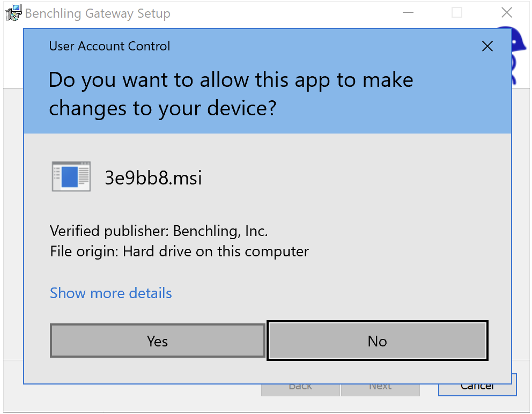Click the Benchling Gateway Setup title bar icon
Image resolution: width=532 pixels, height=414 pixels.
[13, 13]
